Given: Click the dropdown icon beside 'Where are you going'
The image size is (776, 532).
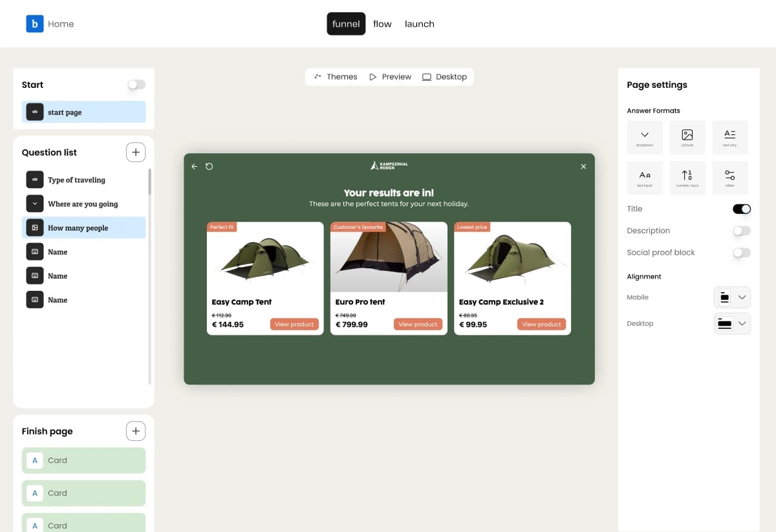Looking at the screenshot, I should [35, 204].
